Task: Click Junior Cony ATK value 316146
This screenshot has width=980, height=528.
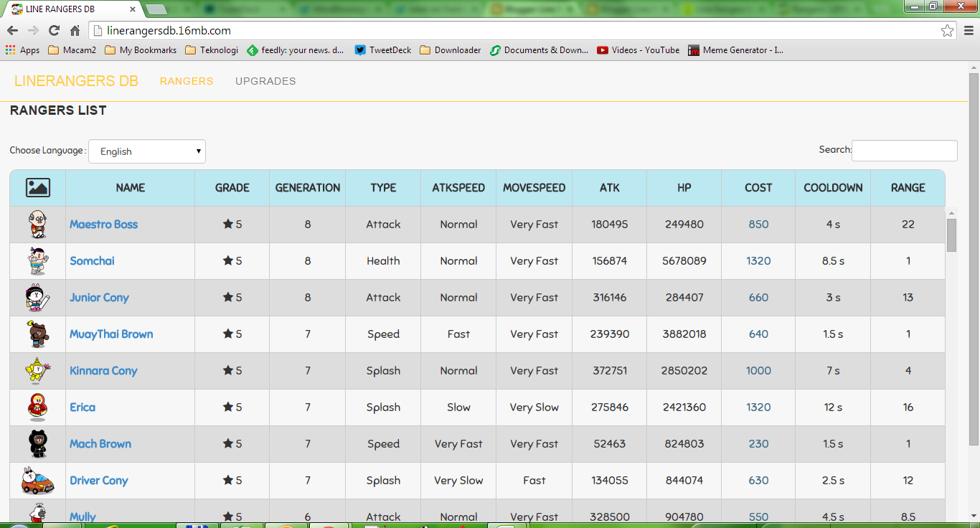Action: pos(610,298)
